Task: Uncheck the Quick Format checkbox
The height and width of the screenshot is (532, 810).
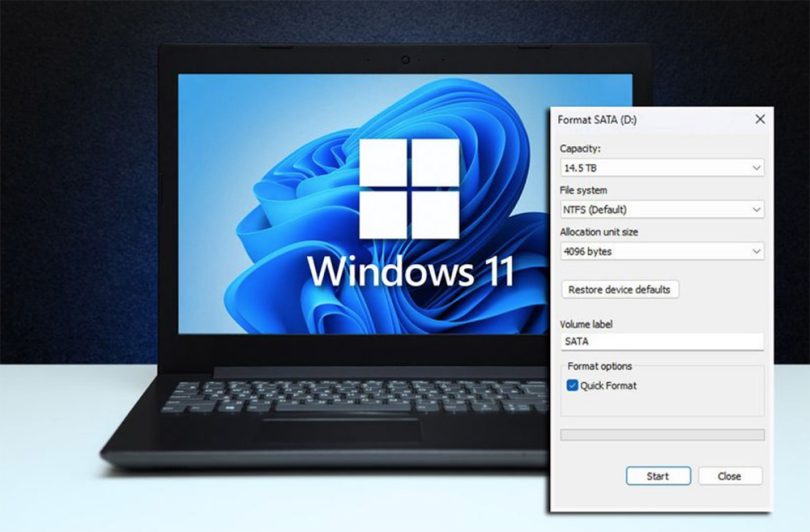Action: [572, 385]
